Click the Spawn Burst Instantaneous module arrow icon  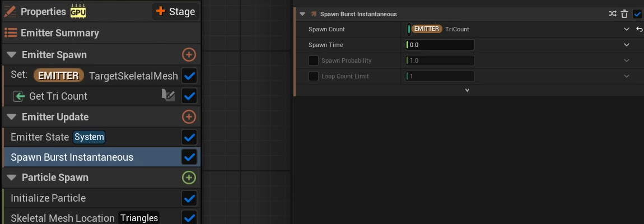[314, 14]
